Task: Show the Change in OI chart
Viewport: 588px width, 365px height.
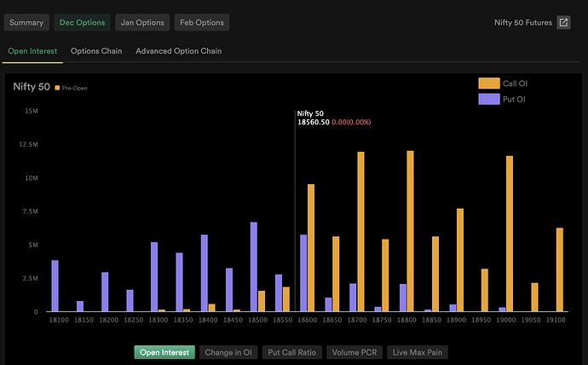Action: click(x=228, y=352)
